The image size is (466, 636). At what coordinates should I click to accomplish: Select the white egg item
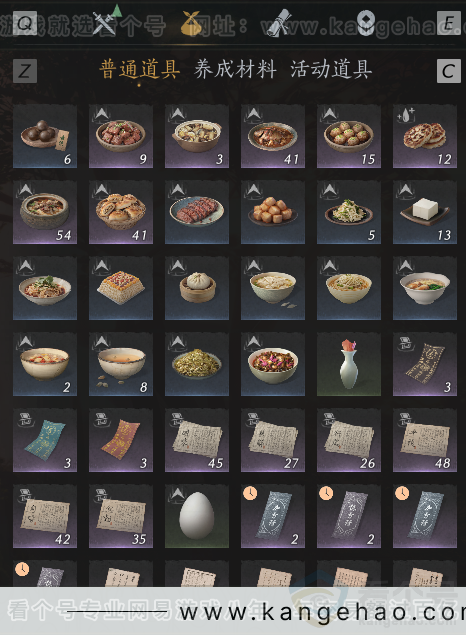pyautogui.click(x=197, y=516)
